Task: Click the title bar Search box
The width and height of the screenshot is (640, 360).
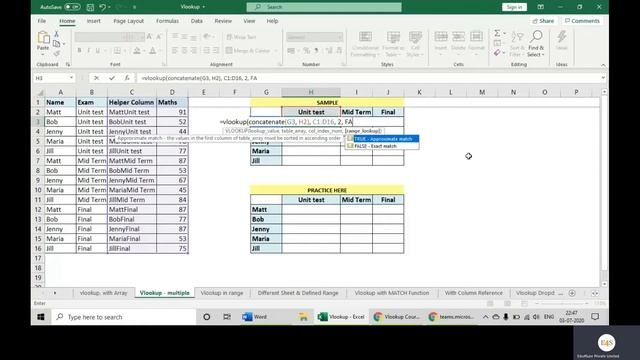Action: pyautogui.click(x=324, y=7)
